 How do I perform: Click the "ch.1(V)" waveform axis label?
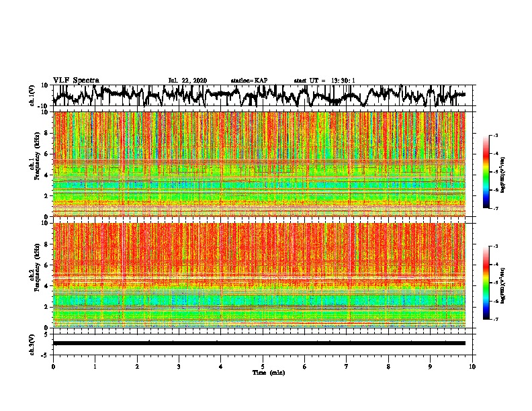(32, 95)
